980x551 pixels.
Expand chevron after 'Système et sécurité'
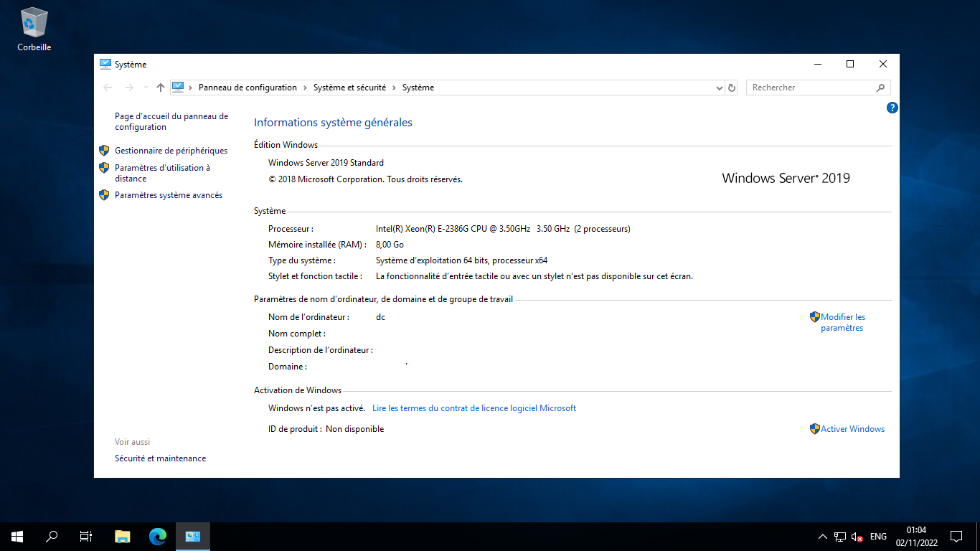click(x=394, y=88)
